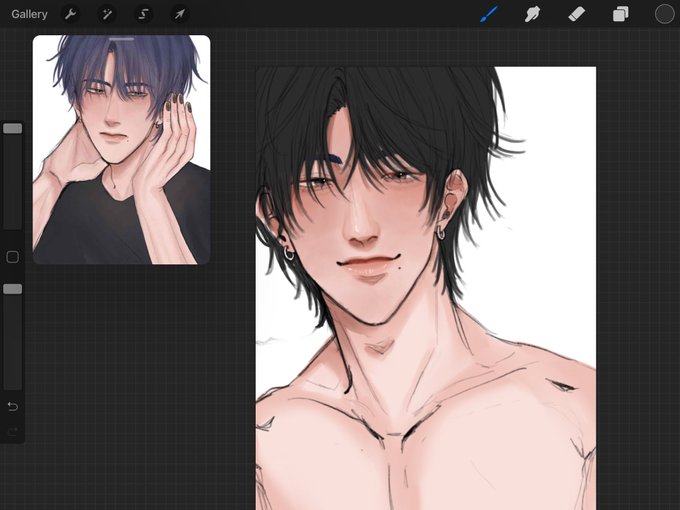Open the Layers panel
680x510 pixels.
pyautogui.click(x=621, y=14)
